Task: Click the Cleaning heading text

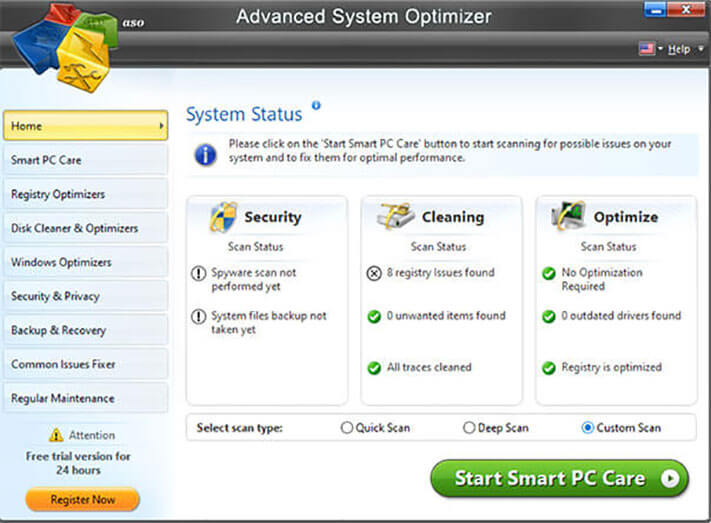Action: pyautogui.click(x=453, y=217)
